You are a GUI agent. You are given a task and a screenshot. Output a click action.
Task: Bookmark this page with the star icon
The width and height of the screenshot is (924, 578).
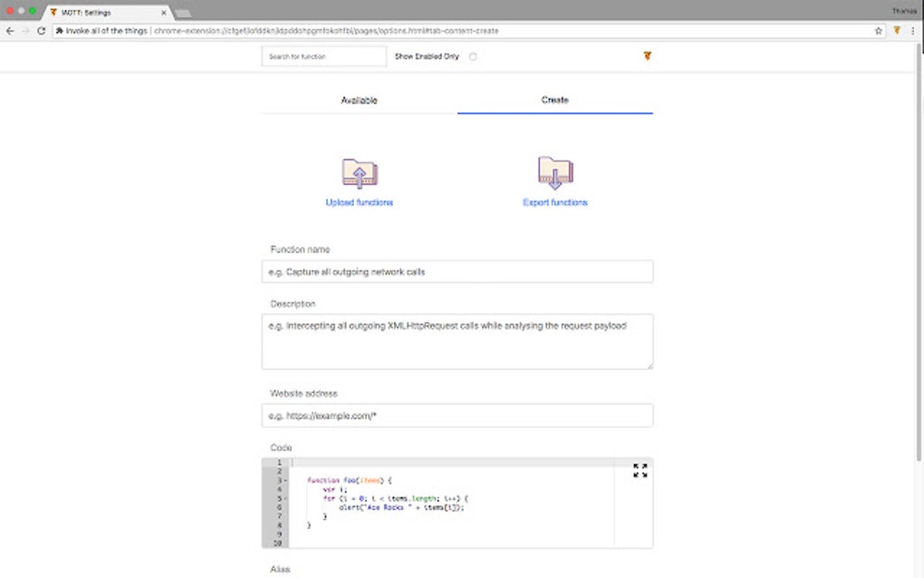click(x=878, y=29)
